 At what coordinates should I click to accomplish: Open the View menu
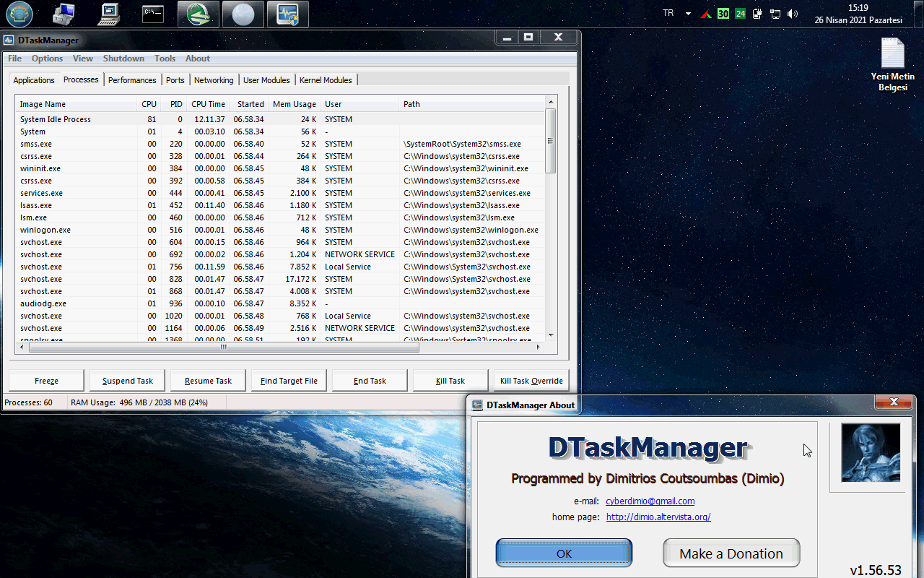pyautogui.click(x=83, y=59)
